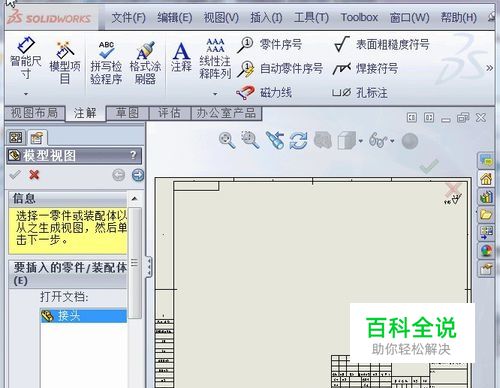Viewport: 500px width, 388px height.
Task: Click the Previous View icon
Action: (275, 140)
